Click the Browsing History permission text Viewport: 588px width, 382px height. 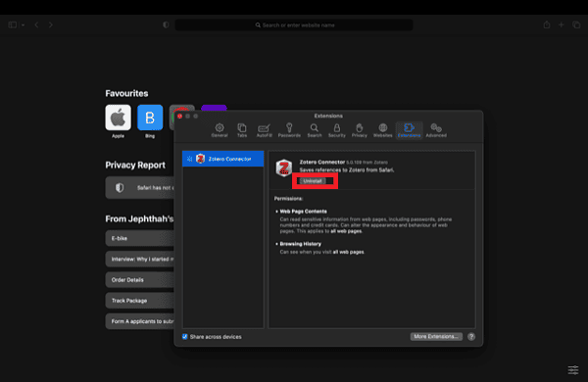coord(301,244)
